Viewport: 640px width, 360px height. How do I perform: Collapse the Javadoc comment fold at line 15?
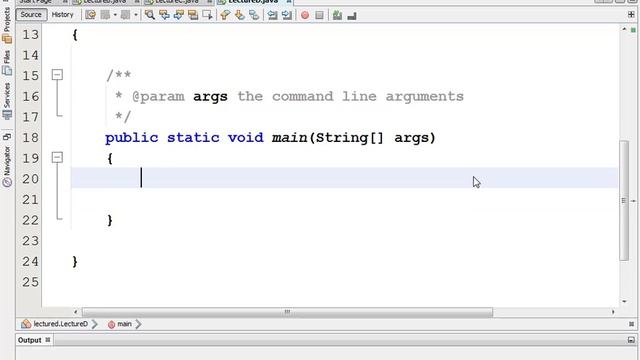(57, 75)
